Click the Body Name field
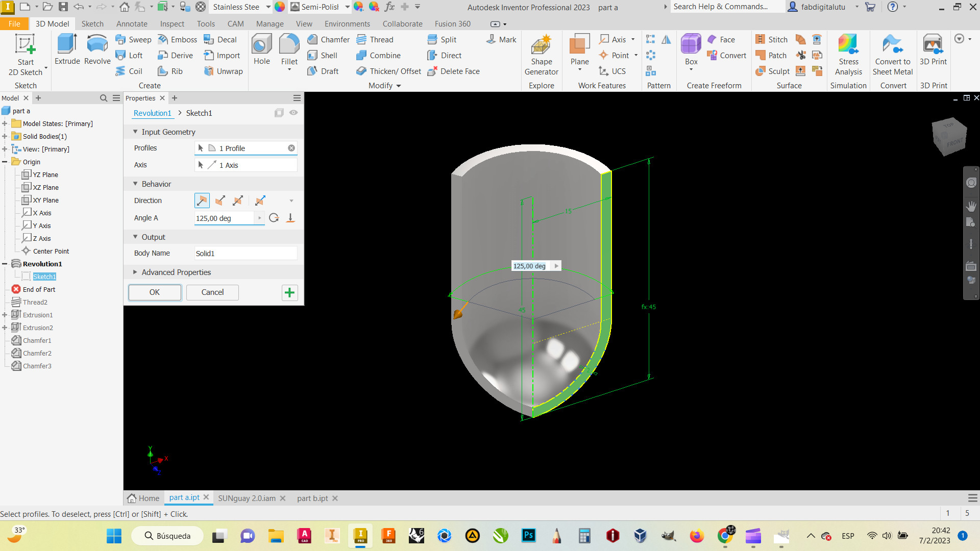Viewport: 980px width, 551px height. (x=246, y=254)
